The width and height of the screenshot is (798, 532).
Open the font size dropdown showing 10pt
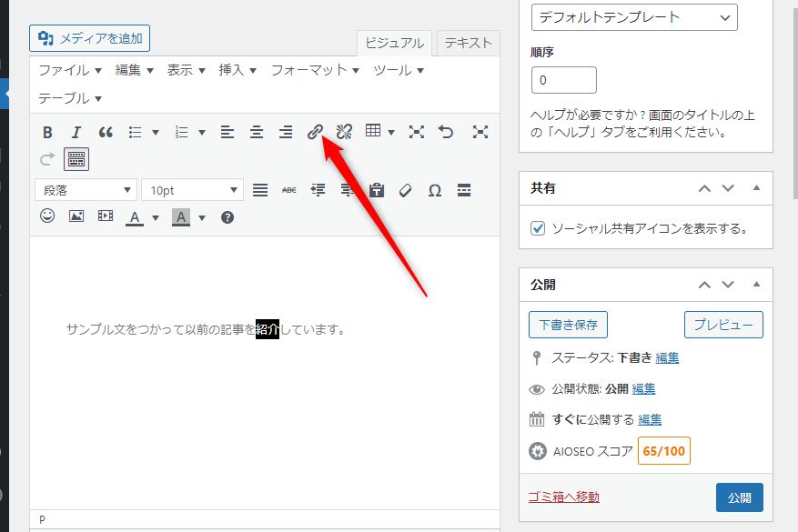coord(192,189)
